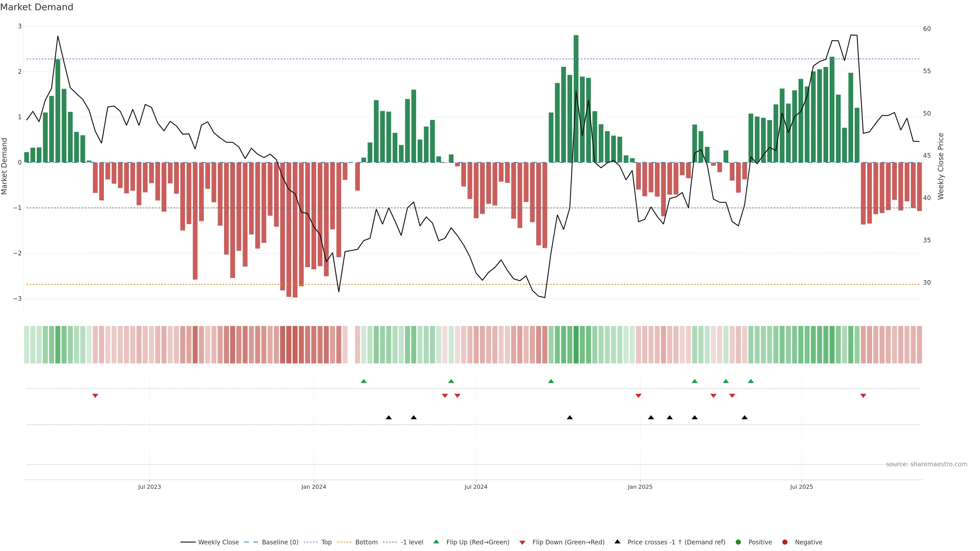Click first green Flip Up marker
980x551 pixels.
coord(364,381)
